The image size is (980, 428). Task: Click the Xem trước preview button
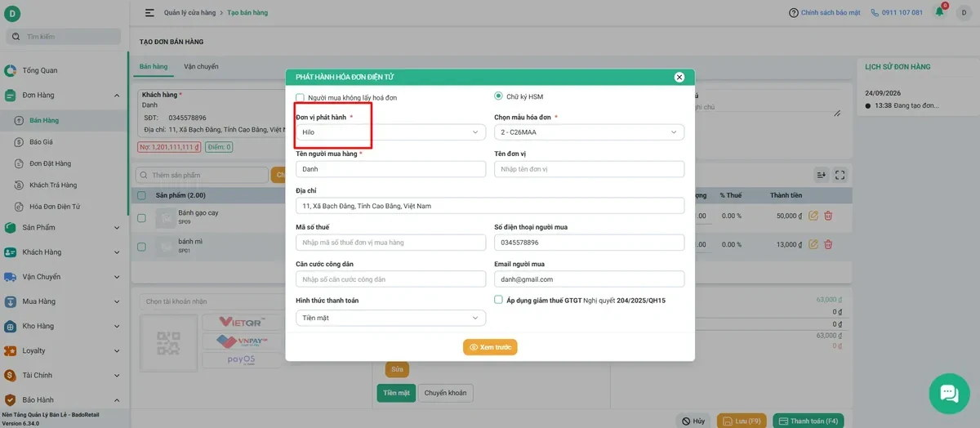click(490, 347)
